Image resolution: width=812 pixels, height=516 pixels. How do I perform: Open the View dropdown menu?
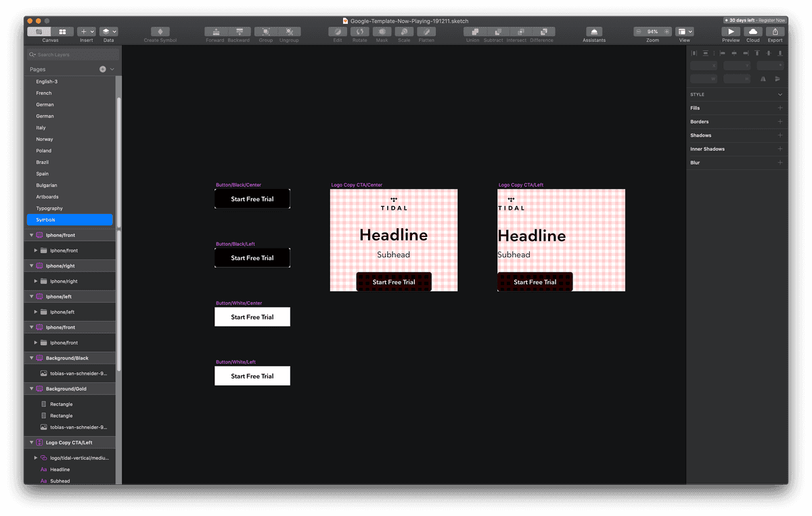[685, 32]
